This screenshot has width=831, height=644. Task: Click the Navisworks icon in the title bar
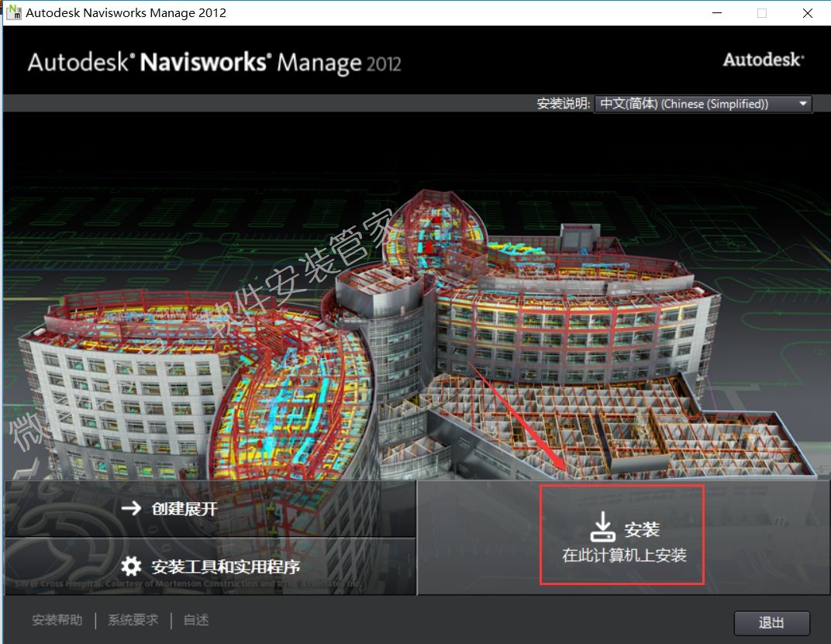coord(13,13)
